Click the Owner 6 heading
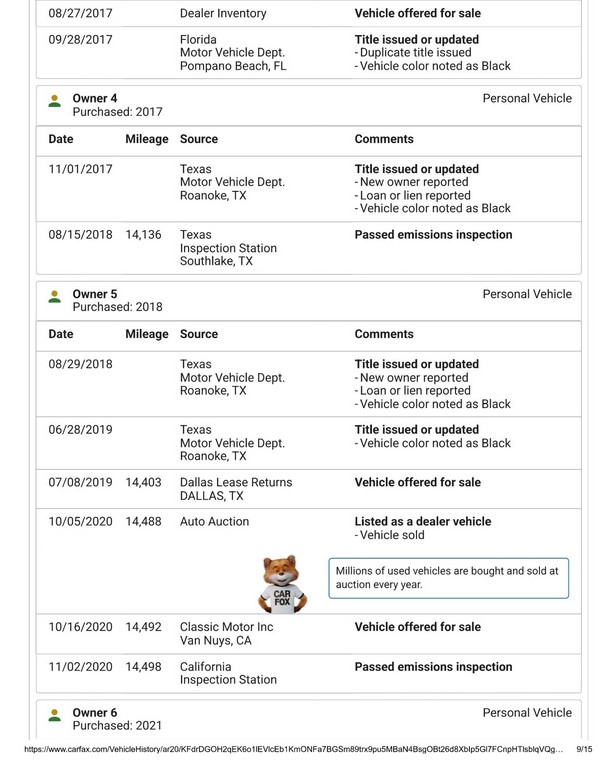This screenshot has width=616, height=768. point(95,713)
